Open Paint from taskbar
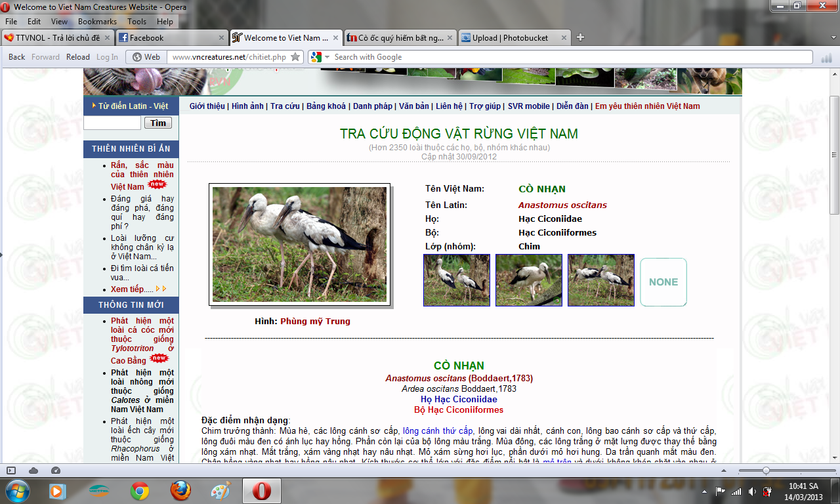The height and width of the screenshot is (504, 840). pos(220,491)
